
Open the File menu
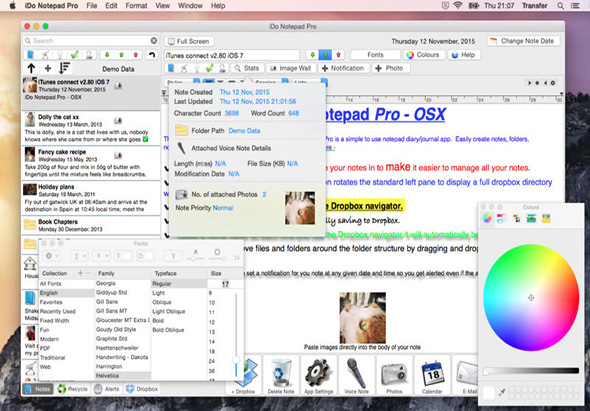[91, 6]
